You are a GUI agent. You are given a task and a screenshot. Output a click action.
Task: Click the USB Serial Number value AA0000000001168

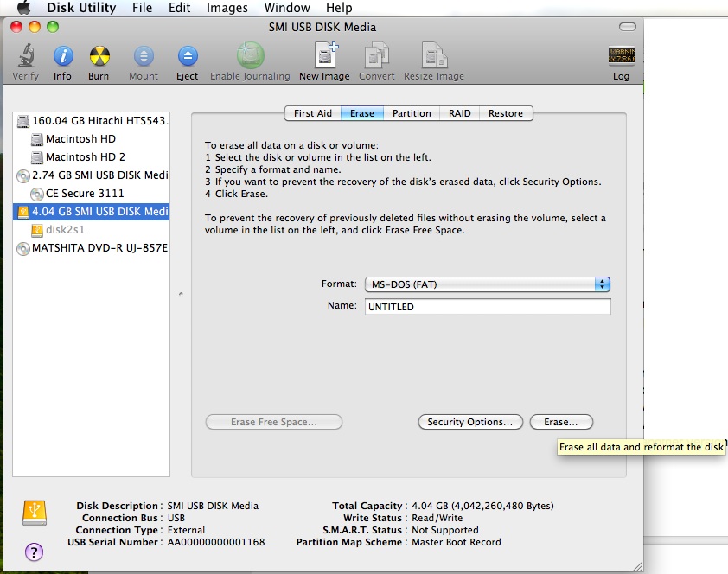point(216,542)
